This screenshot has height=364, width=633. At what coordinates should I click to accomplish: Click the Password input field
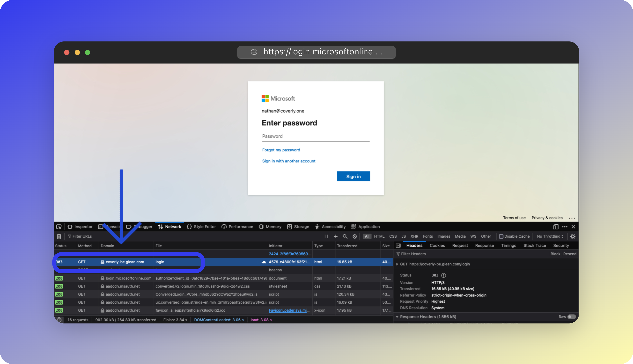pos(316,136)
